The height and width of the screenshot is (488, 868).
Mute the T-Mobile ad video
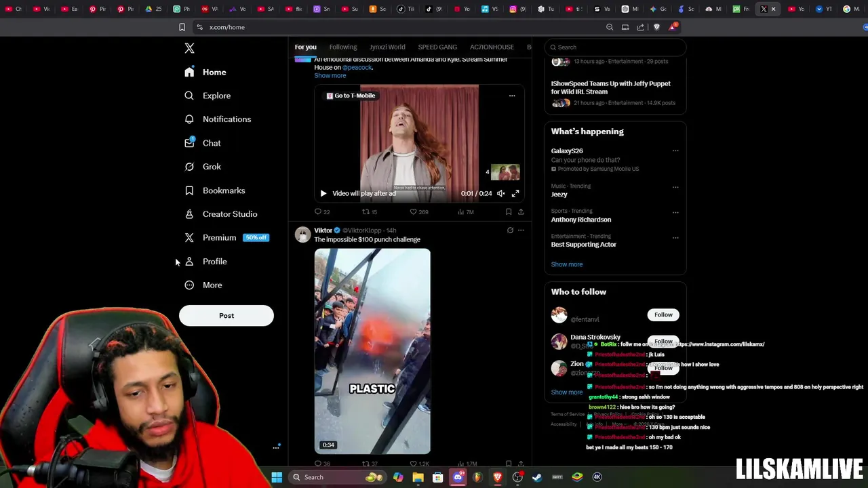[500, 194]
